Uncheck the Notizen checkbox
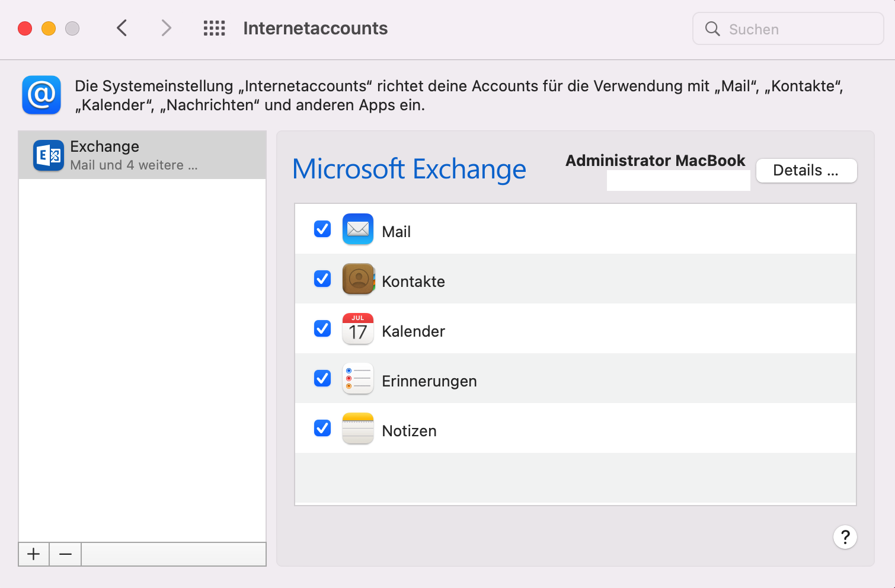Image resolution: width=895 pixels, height=588 pixels. coord(322,428)
